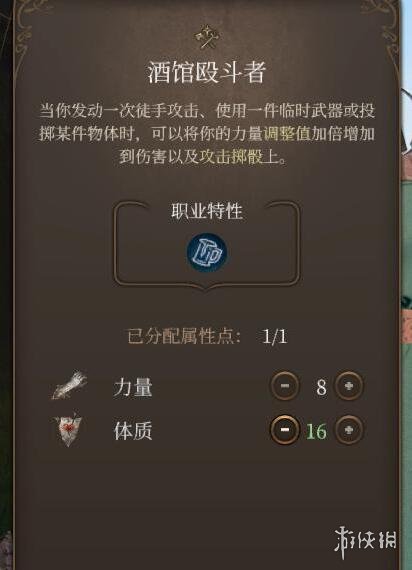Click the 职业特性 section header
Image resolution: width=412 pixels, height=570 pixels.
click(x=207, y=211)
